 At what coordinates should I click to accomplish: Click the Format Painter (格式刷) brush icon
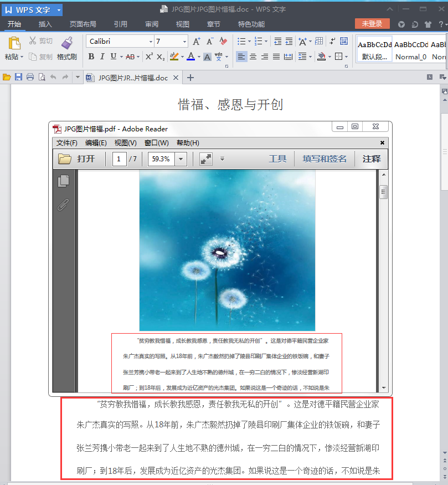point(67,43)
